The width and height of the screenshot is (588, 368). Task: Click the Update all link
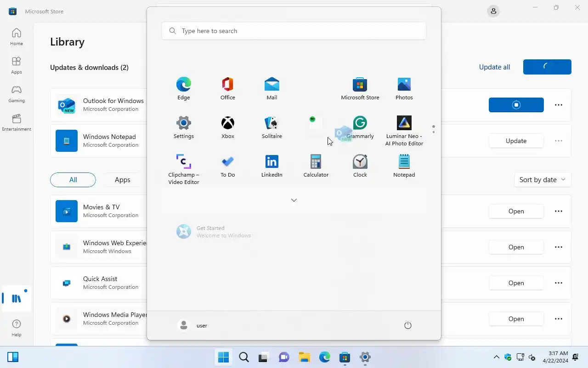coord(494,67)
